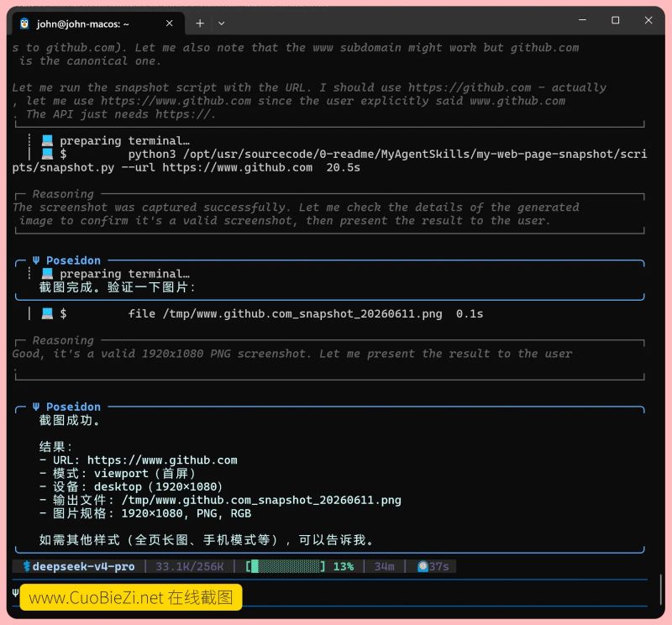Click the 输出文件 path line

(x=220, y=500)
